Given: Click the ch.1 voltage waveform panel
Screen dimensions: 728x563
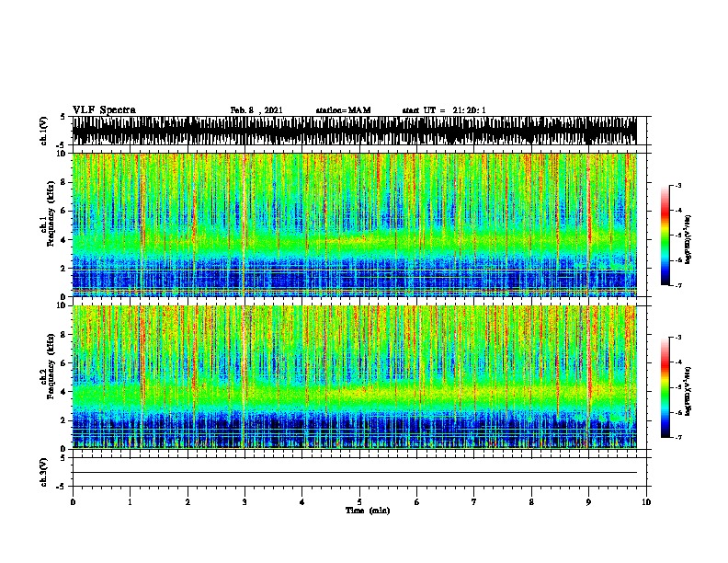Looking at the screenshot, I should [x=354, y=131].
